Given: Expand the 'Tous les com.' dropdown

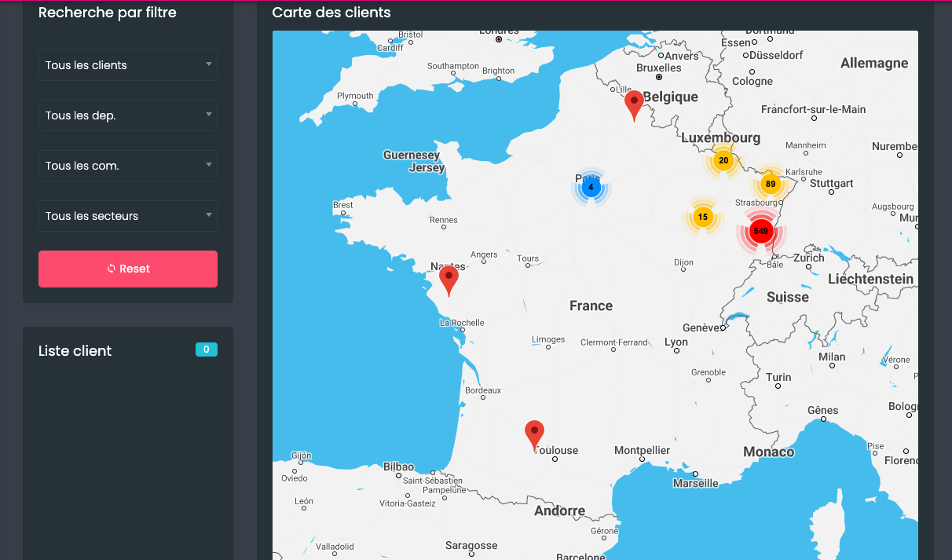Looking at the screenshot, I should click(128, 166).
